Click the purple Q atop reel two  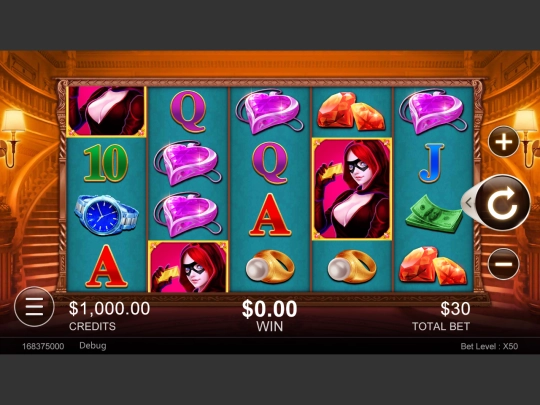tap(188, 112)
